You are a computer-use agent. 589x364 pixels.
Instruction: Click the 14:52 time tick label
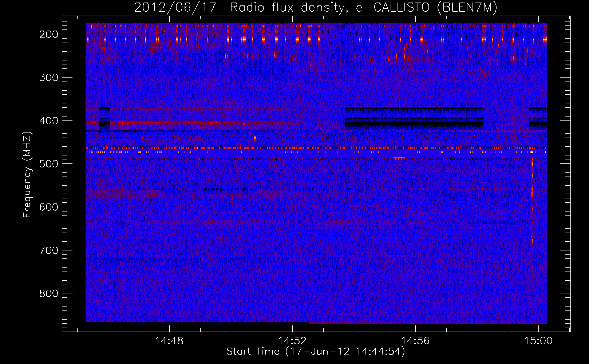(x=292, y=341)
